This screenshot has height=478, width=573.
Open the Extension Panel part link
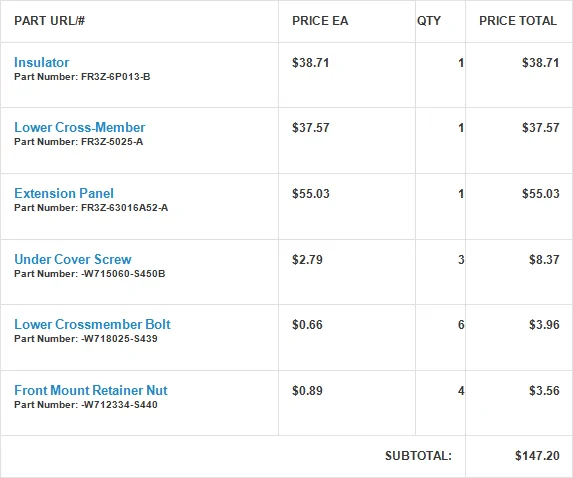tap(64, 193)
